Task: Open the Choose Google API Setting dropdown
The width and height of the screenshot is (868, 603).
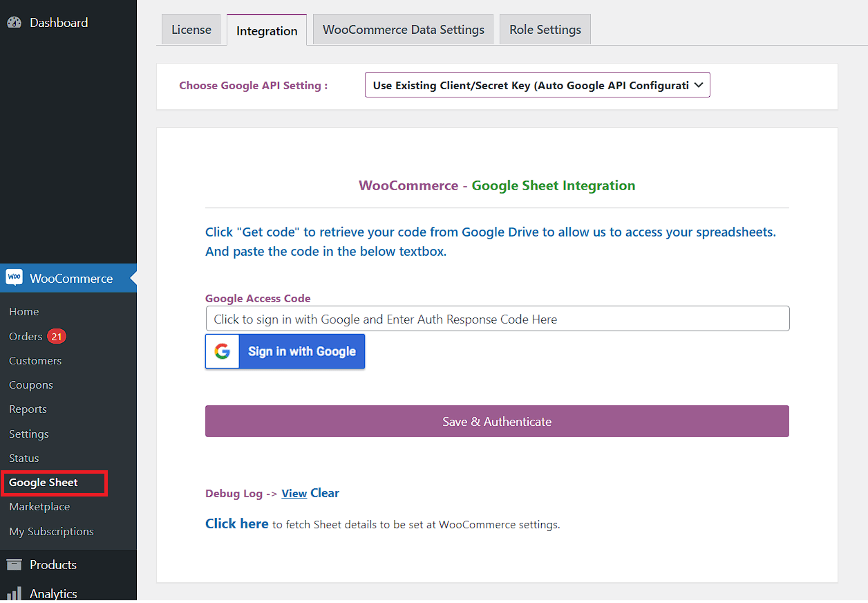Action: [538, 86]
